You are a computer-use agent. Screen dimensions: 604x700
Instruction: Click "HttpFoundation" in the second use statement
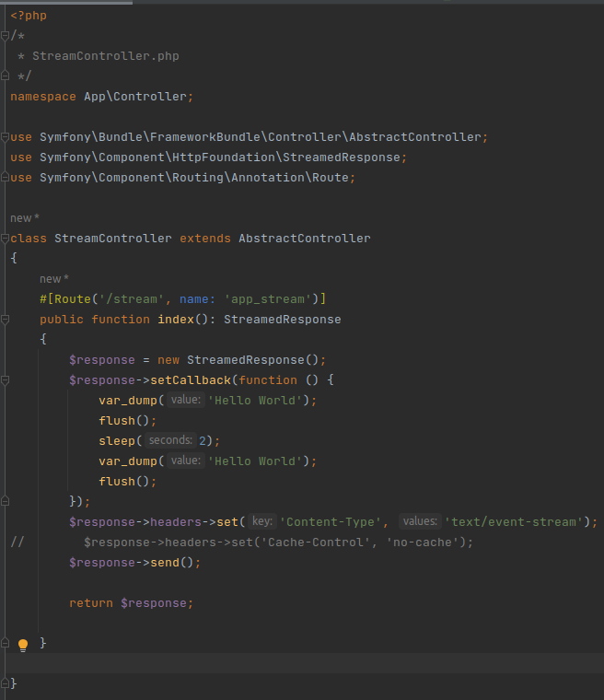pyautogui.click(x=224, y=157)
